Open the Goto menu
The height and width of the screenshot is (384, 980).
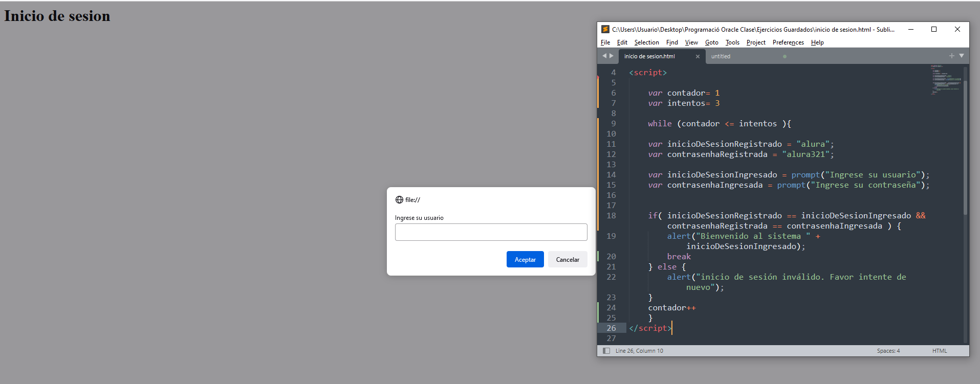[712, 42]
